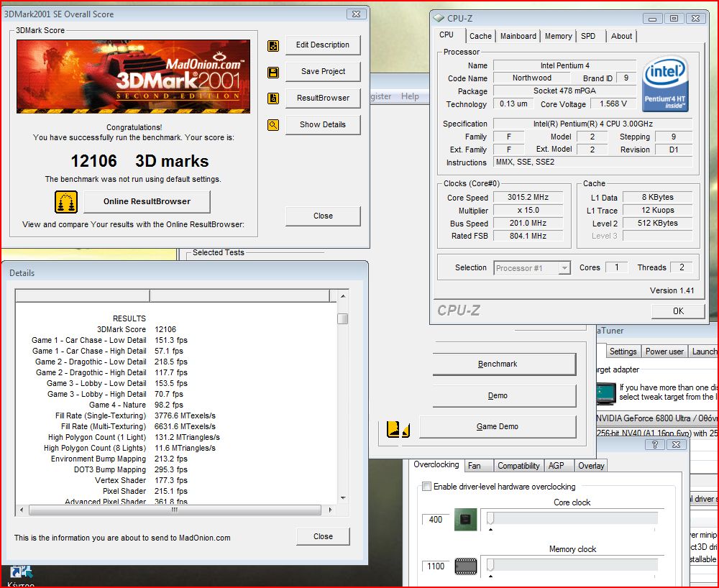Click the NVIDIA GeForce 6800 Ultra adapter text
The width and height of the screenshot is (719, 588).
point(656,418)
